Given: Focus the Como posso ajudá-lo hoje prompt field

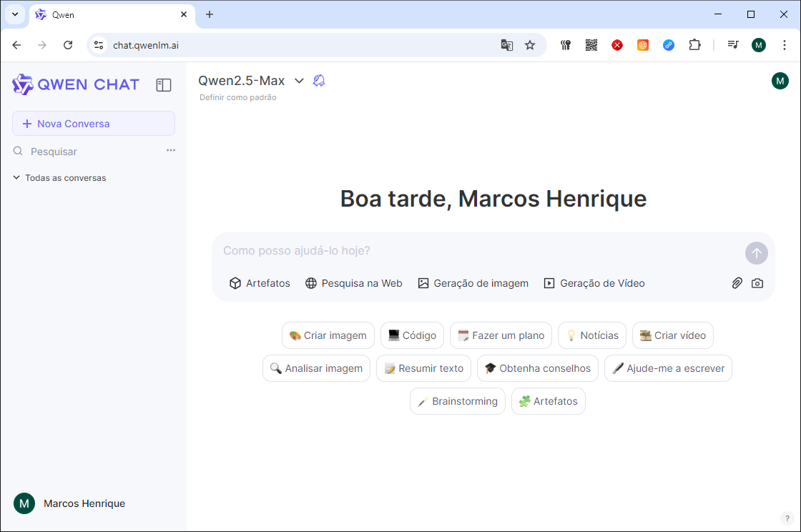Looking at the screenshot, I should point(480,251).
